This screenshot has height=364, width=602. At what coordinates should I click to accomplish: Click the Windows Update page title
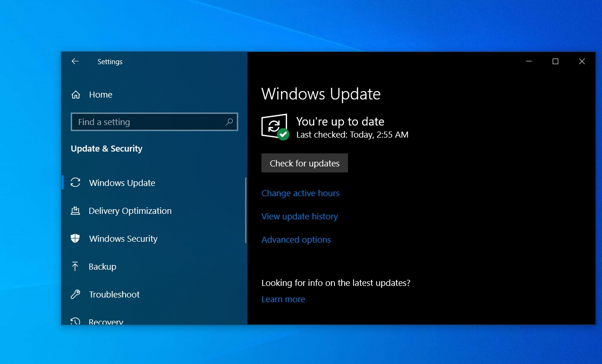321,94
